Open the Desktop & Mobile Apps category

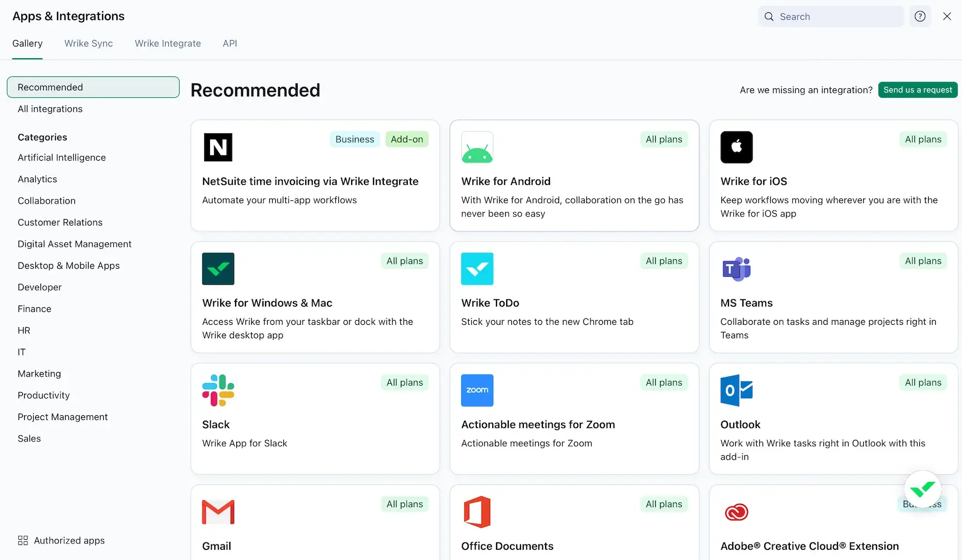tap(68, 266)
